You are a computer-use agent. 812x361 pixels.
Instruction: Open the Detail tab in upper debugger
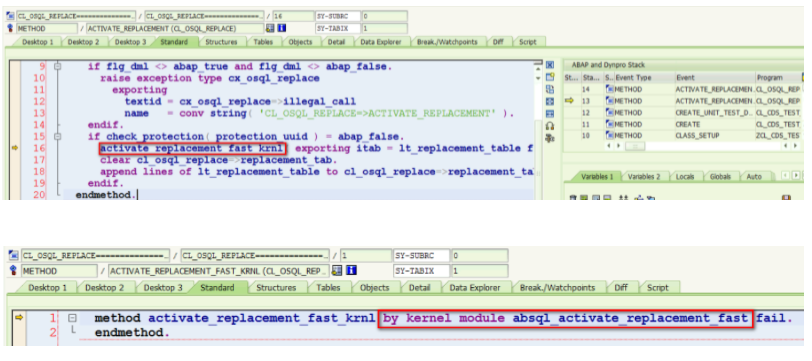pyautogui.click(x=337, y=42)
